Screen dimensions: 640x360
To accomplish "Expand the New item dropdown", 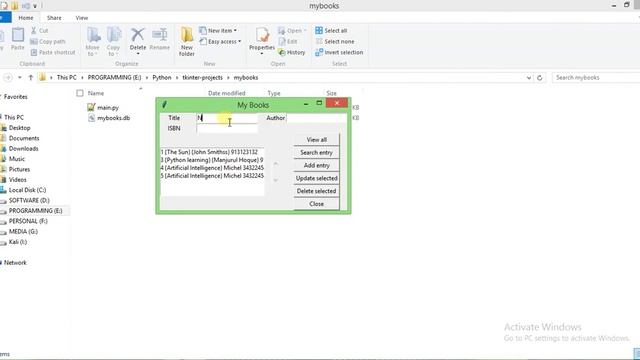I will (x=235, y=31).
